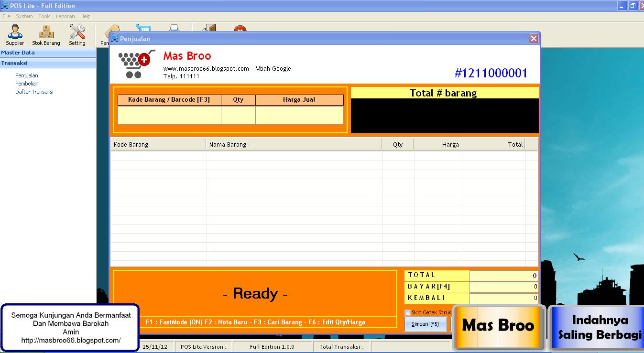Open the Laporan menu
Viewport: 644px width, 353px height.
coord(65,16)
